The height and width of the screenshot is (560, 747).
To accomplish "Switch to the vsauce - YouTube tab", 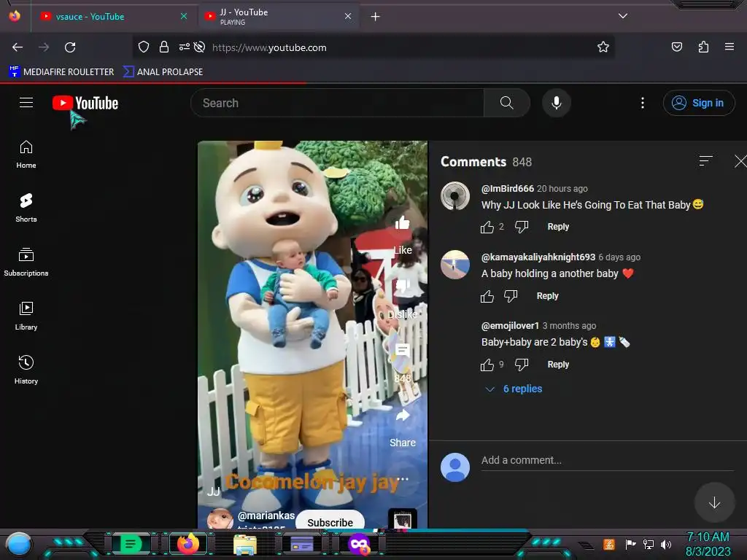I will pos(113,17).
